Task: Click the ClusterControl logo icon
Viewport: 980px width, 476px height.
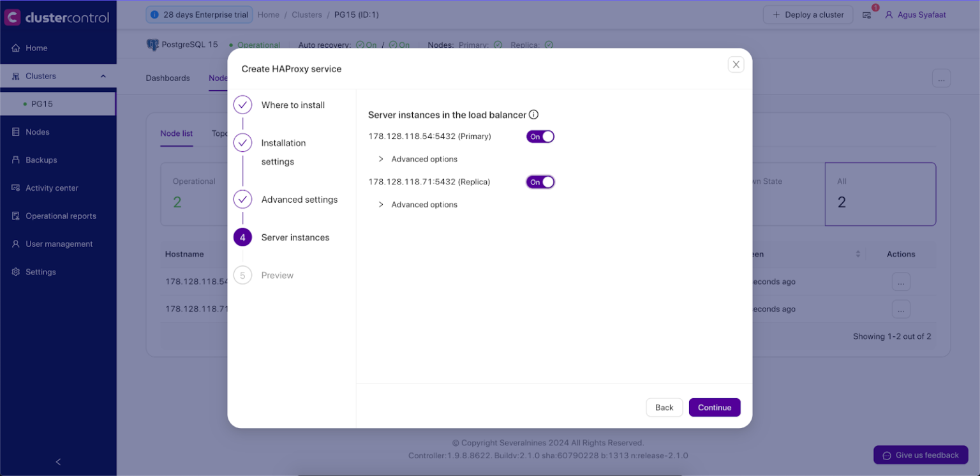Action: click(x=12, y=17)
